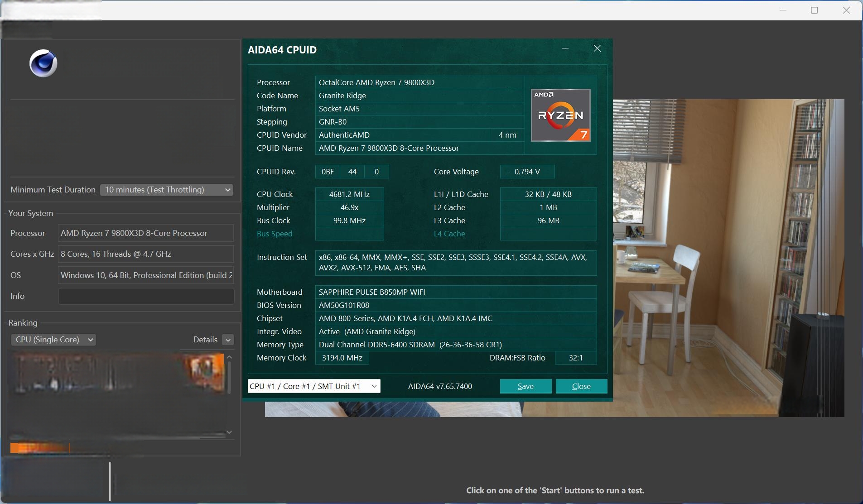Maximize the Cinebench main window
This screenshot has height=504, width=863.
coord(814,10)
